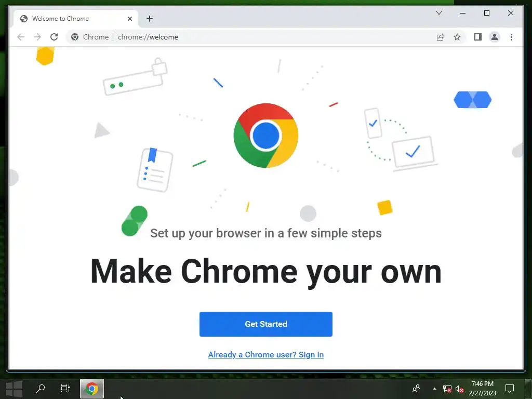This screenshot has height=399, width=532.
Task: Open the taskbar clock showing 7:46 PM
Action: pyautogui.click(x=483, y=389)
